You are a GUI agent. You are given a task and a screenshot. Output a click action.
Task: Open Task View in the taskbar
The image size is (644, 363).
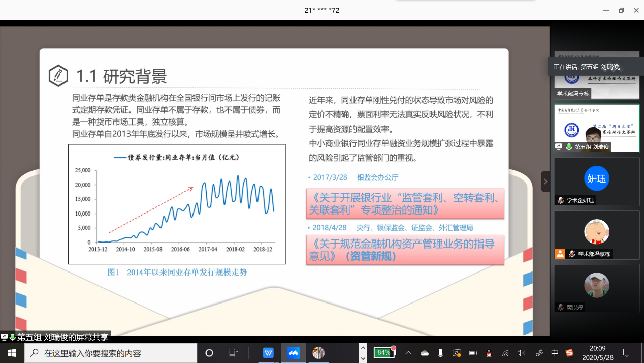pos(233,353)
